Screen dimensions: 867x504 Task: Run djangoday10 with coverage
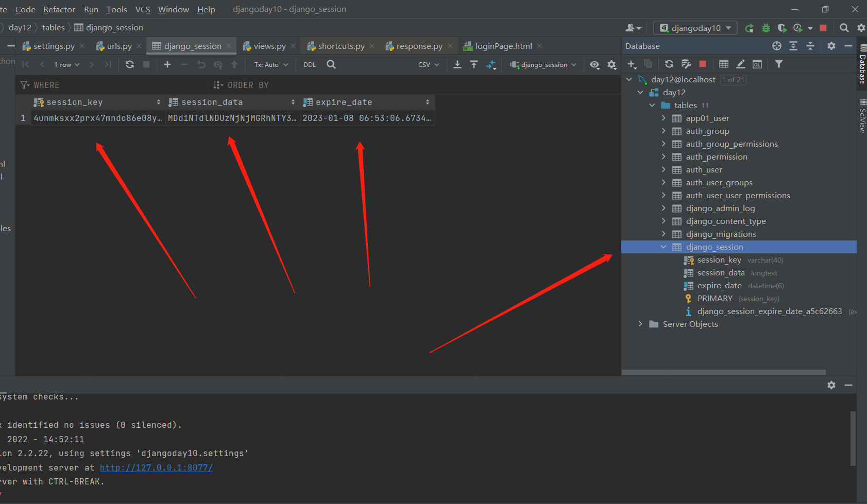[782, 28]
